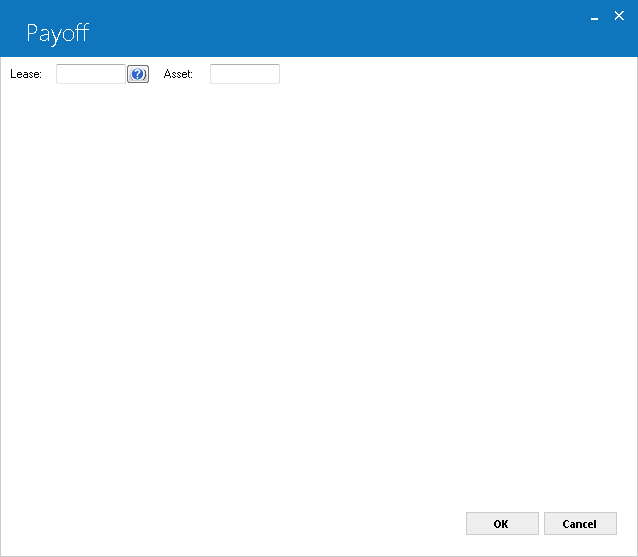Accept the payoff by clicking OK
Screen dimensions: 638x557
(502, 523)
